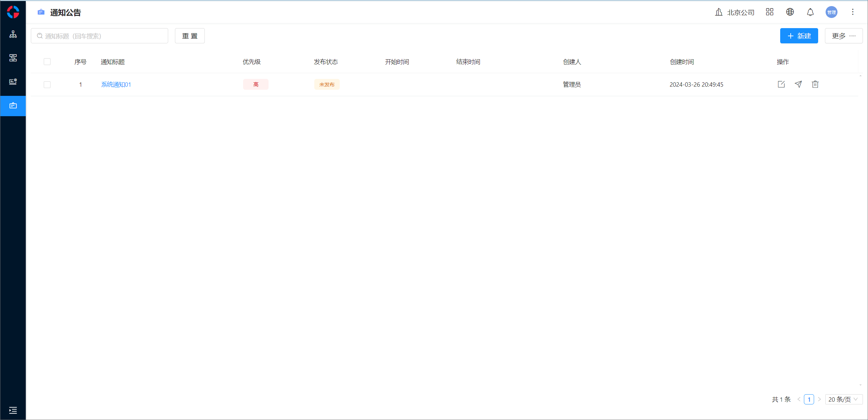This screenshot has width=868, height=420.
Task: Check the select-all header checkbox
Action: (47, 62)
